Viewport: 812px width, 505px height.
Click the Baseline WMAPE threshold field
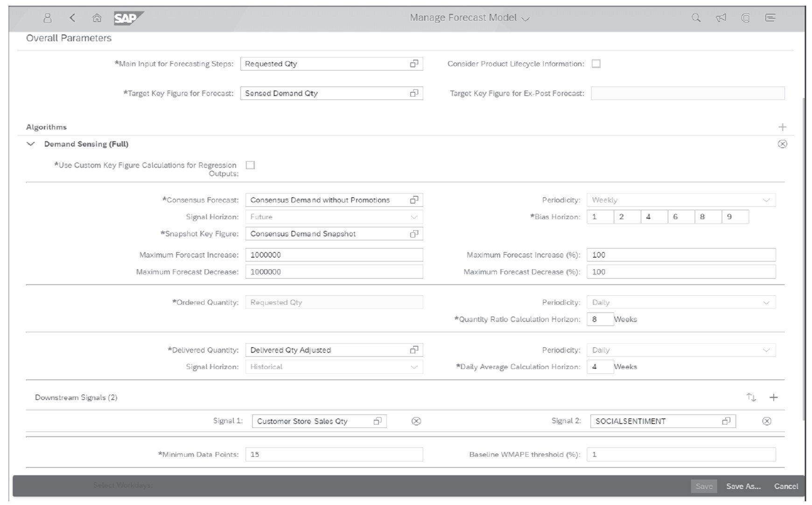point(681,454)
